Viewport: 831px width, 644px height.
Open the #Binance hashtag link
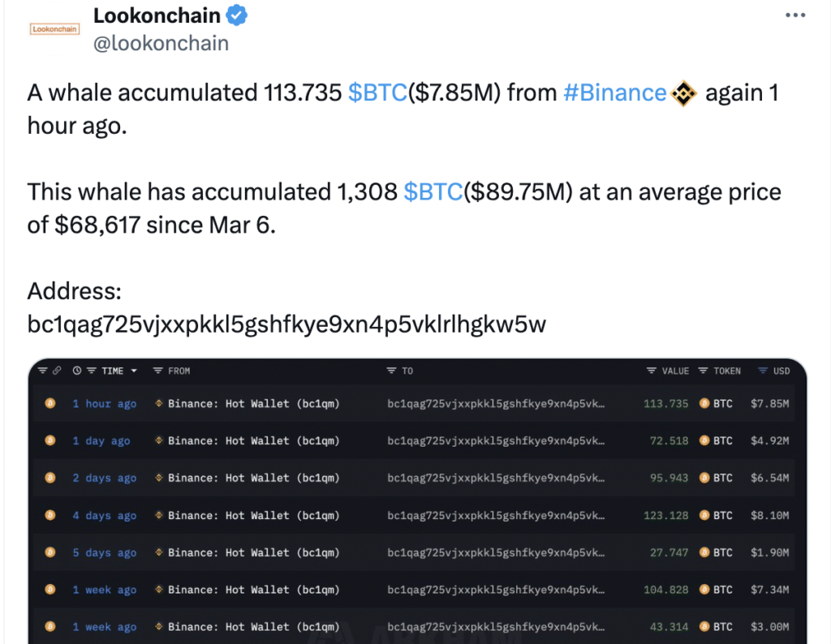pos(614,93)
